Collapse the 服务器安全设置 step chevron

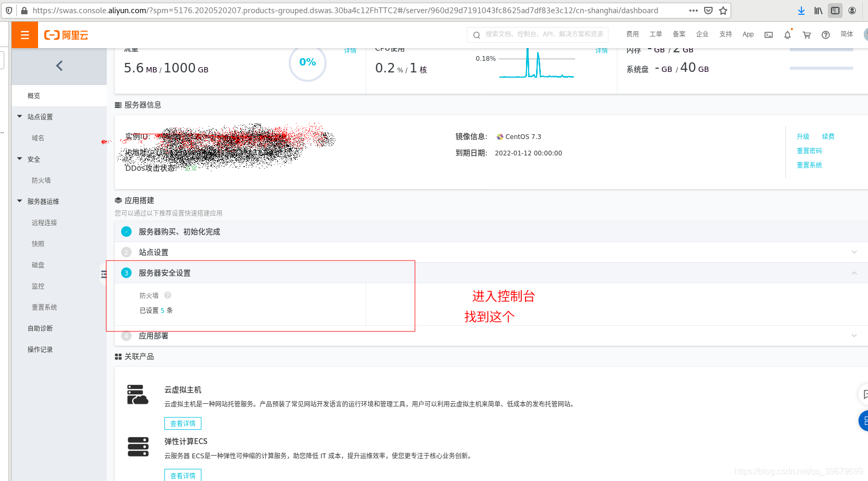(854, 273)
